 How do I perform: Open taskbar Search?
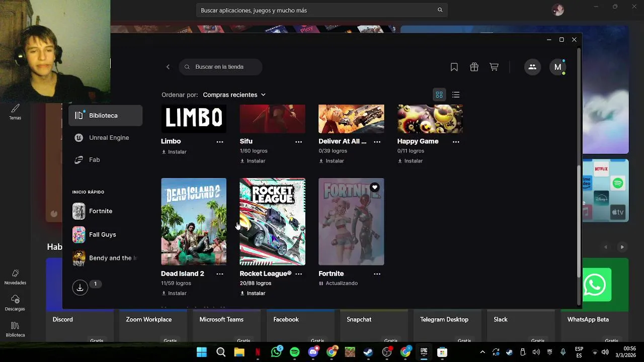tap(221, 352)
